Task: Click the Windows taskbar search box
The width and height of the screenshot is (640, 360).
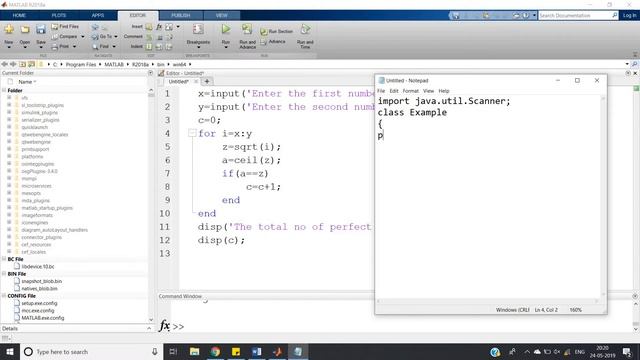Action: pos(92,352)
